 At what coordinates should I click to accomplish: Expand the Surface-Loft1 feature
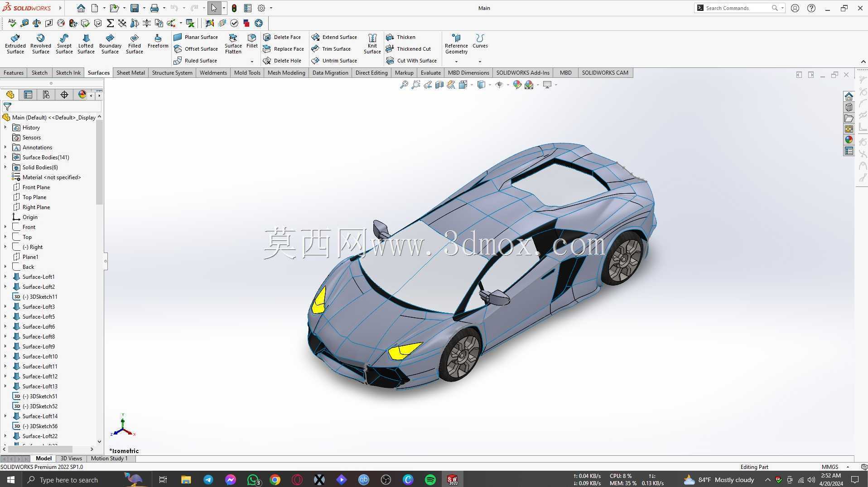5,277
